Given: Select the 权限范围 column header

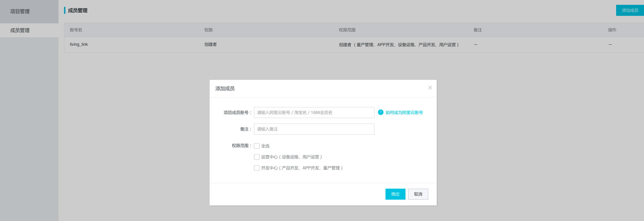Looking at the screenshot, I should pyautogui.click(x=347, y=30).
